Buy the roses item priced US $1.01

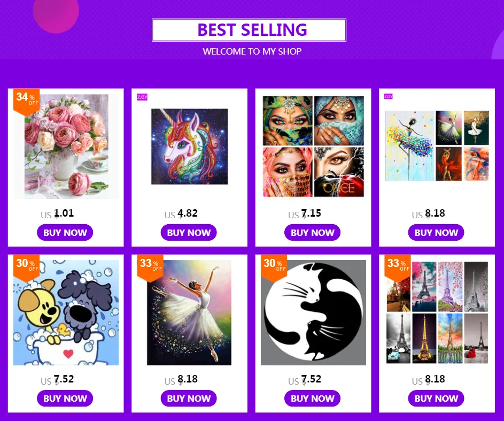pyautogui.click(x=65, y=233)
